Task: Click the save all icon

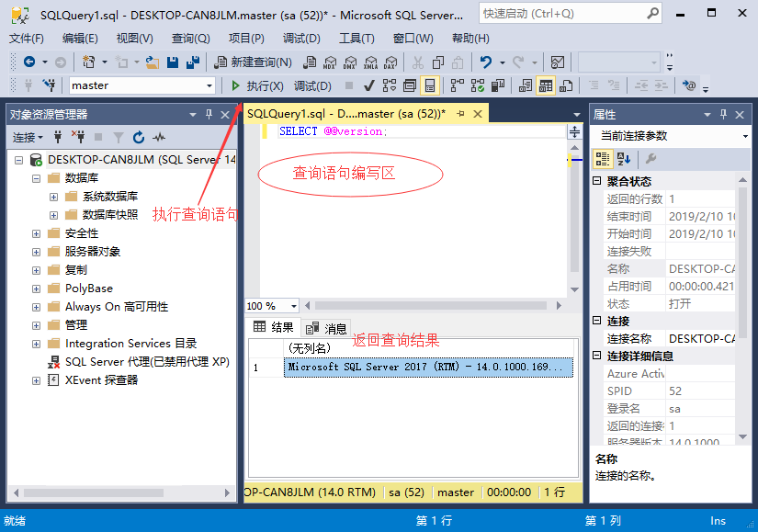Action: click(x=193, y=62)
